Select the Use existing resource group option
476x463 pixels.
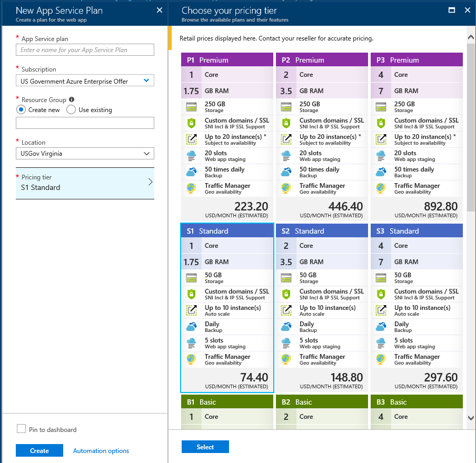pos(71,110)
